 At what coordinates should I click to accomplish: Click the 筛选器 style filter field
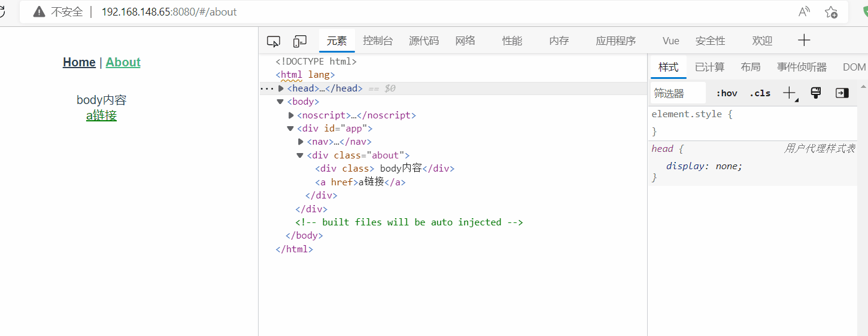point(678,93)
